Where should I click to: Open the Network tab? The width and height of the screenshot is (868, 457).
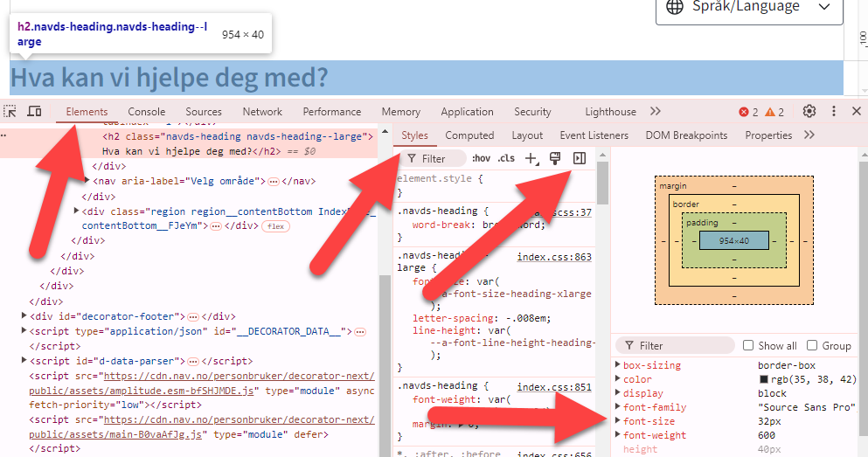pyautogui.click(x=262, y=112)
